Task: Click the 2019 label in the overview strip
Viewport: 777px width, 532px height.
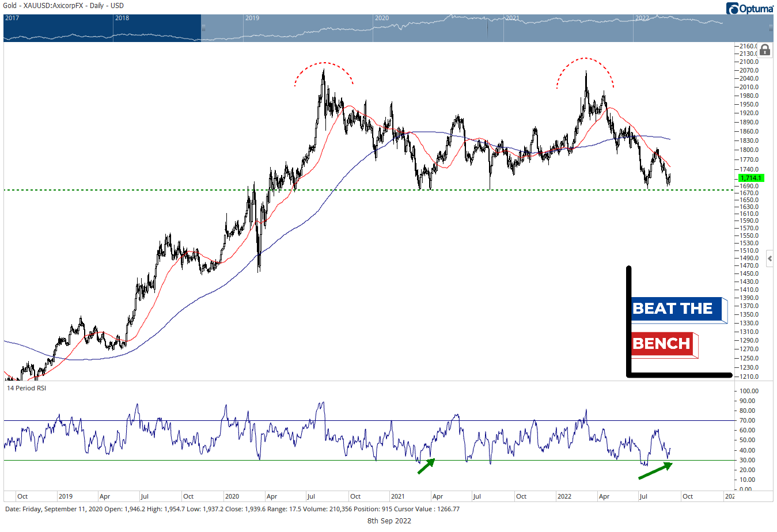Action: click(x=252, y=18)
